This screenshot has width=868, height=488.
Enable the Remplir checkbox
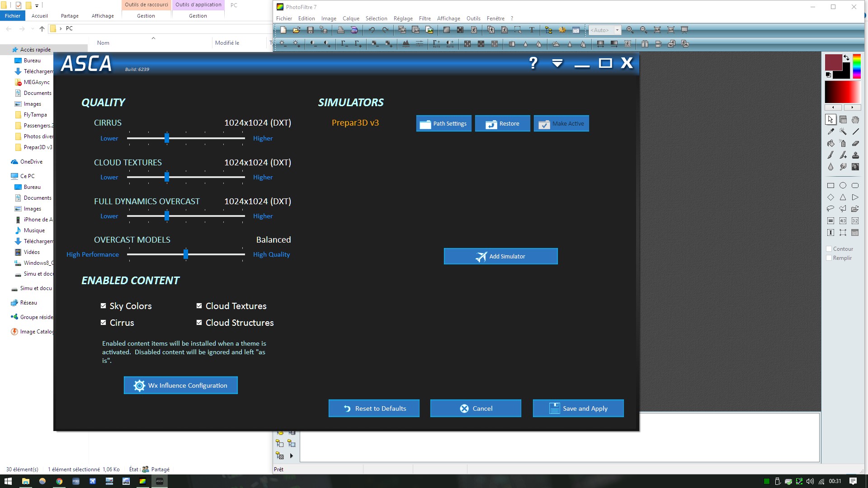tap(829, 258)
